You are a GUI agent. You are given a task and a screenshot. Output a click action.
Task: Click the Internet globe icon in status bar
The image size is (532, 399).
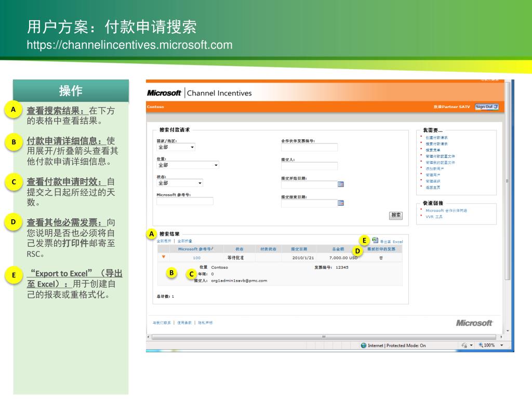[x=364, y=345]
